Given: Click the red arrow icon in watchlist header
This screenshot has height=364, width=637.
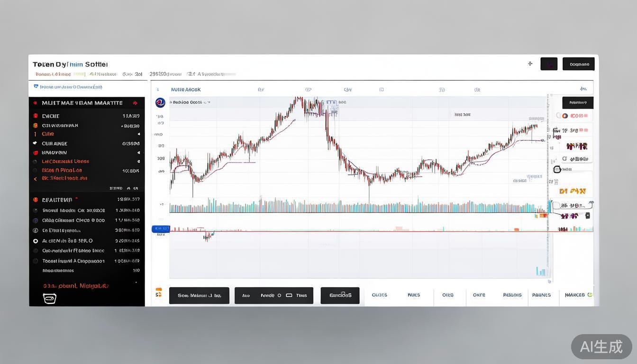Looking at the screenshot, I should pyautogui.click(x=135, y=103).
